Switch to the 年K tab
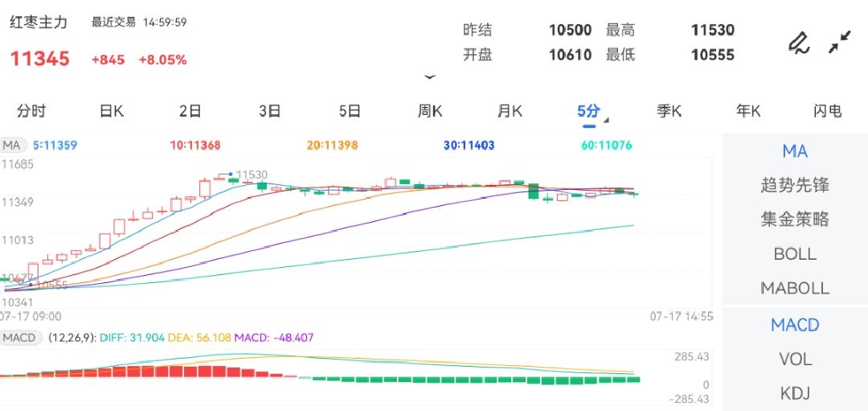The height and width of the screenshot is (411, 868). (748, 111)
